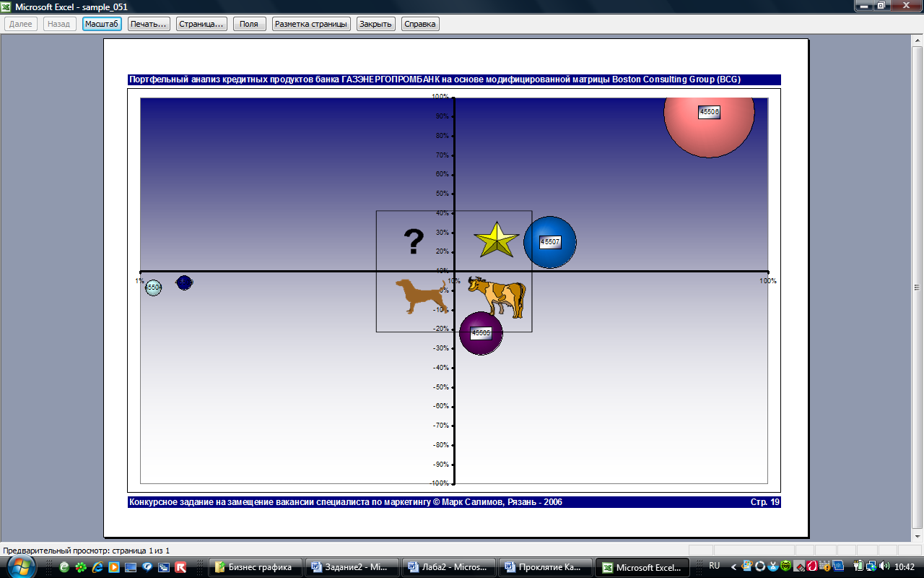This screenshot has height=578, width=924.
Task: Click the 1% label at left axis end
Action: click(x=140, y=281)
